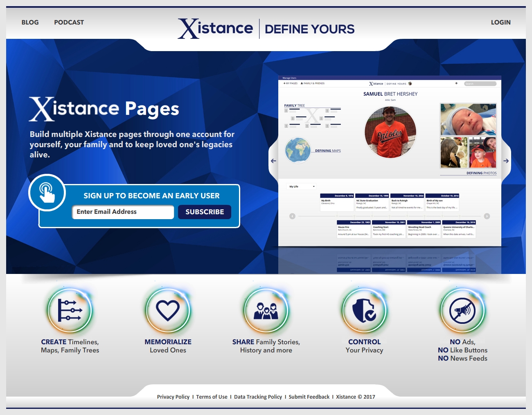This screenshot has width=532, height=415.
Task: Click the Create Timelines, Maps, Family Trees caption
Action: click(x=70, y=346)
